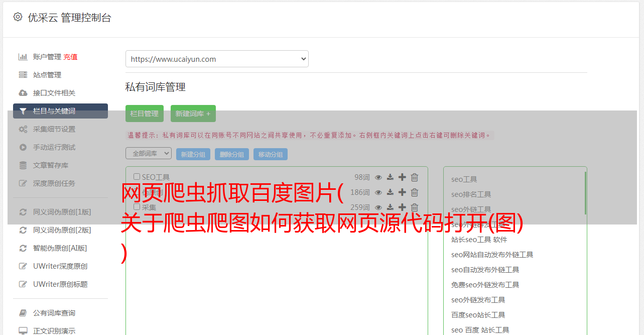Click the 栏目管理 button
This screenshot has width=644, height=335.
145,114
